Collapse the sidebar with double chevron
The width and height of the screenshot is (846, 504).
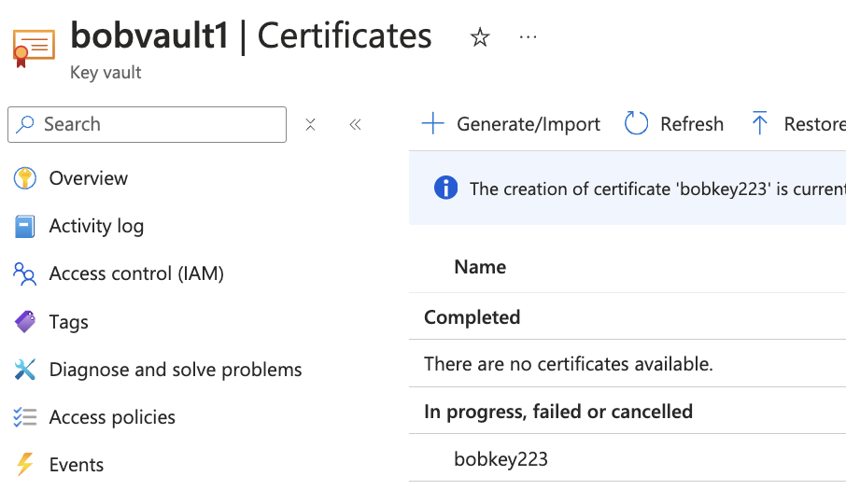click(x=355, y=124)
